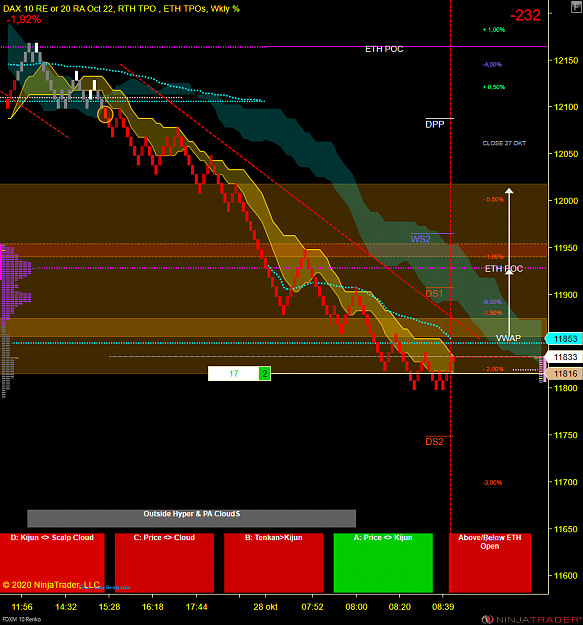Click the 'C: Price <> Cloud' red panel

164,563
